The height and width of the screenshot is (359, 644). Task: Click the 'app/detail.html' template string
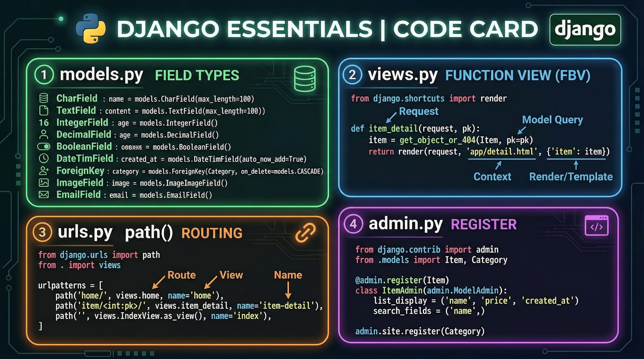502,152
